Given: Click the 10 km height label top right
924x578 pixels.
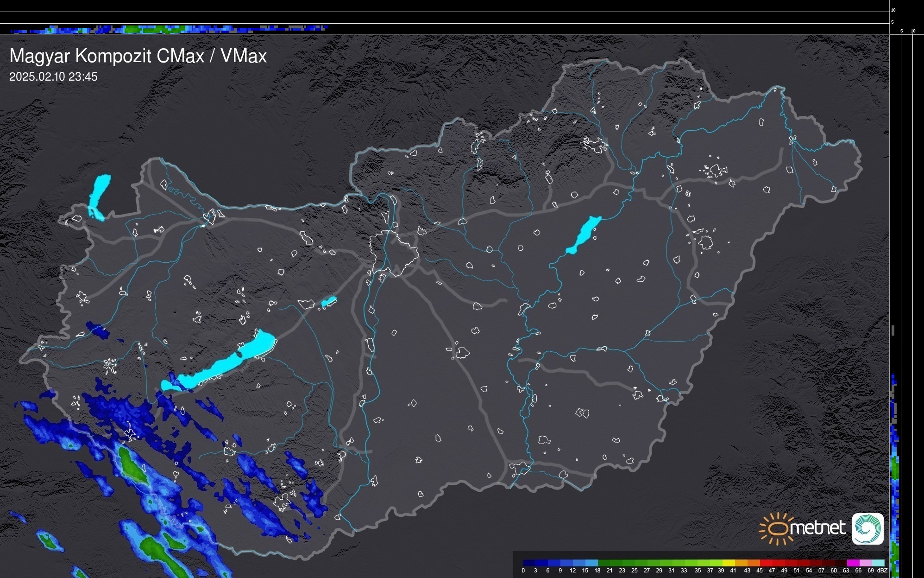Looking at the screenshot, I should coord(893,10).
